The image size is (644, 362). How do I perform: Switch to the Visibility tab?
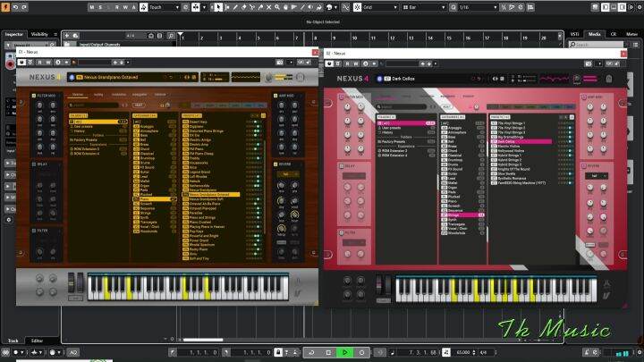39,34
